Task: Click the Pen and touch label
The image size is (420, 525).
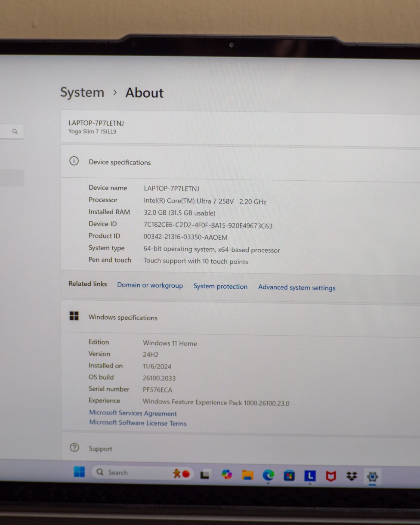Action: [110, 260]
